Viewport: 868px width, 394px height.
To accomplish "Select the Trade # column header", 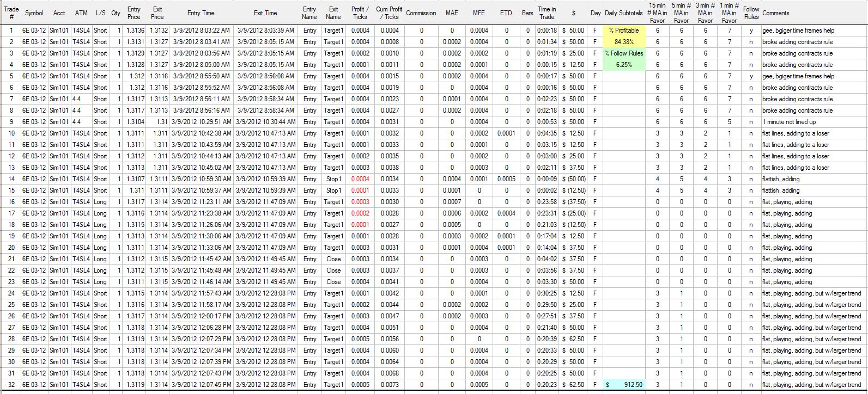I will [11, 13].
